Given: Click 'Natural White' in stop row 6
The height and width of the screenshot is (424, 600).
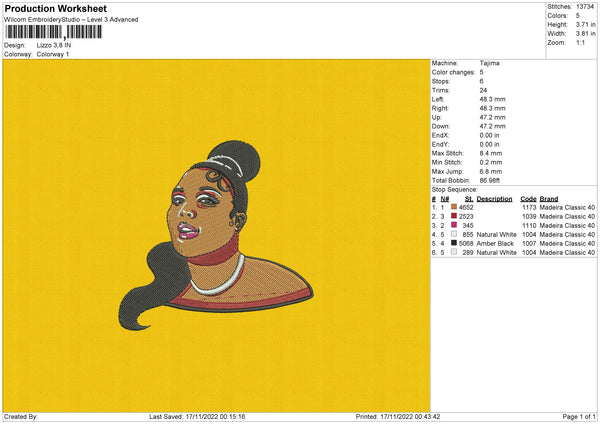Looking at the screenshot, I should coord(497,253).
